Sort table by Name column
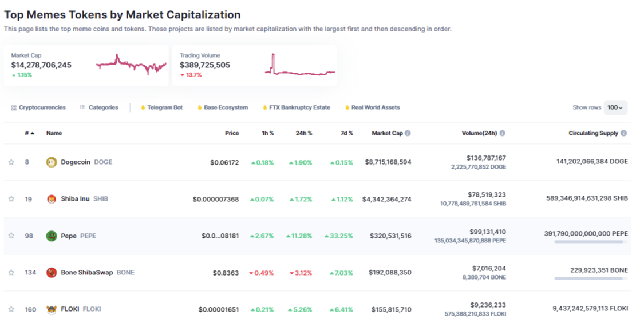Image resolution: width=644 pixels, height=327 pixels. [x=54, y=133]
